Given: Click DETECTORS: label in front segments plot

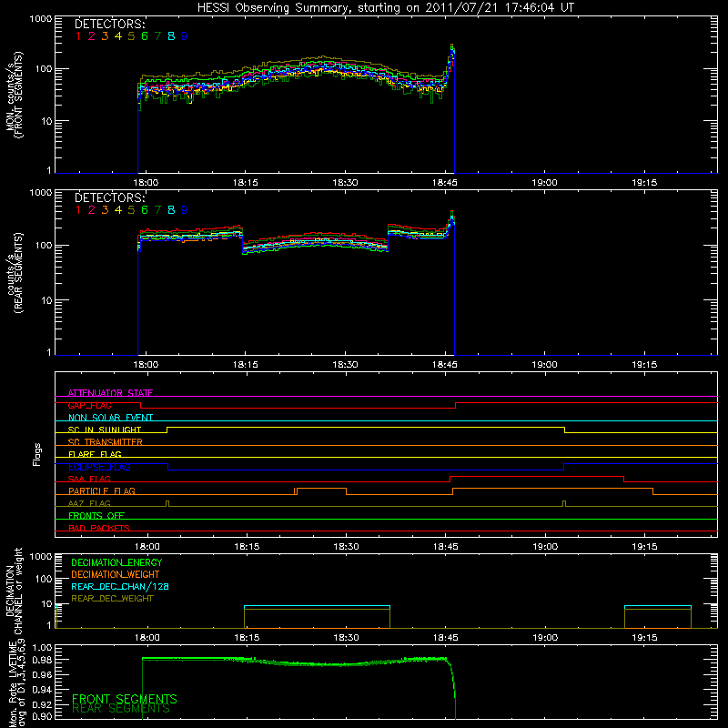Looking at the screenshot, I should pyautogui.click(x=110, y=25).
